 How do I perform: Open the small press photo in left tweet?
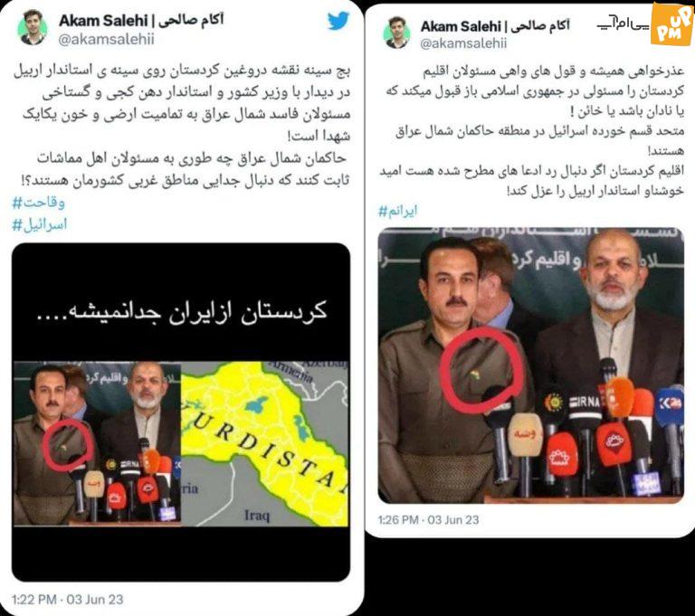(97, 444)
